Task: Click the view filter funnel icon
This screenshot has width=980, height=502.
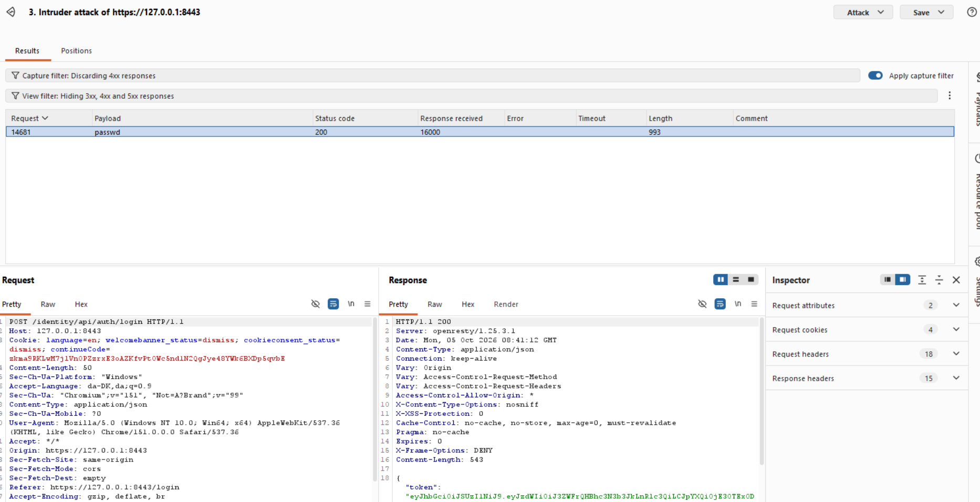Action: pyautogui.click(x=15, y=96)
